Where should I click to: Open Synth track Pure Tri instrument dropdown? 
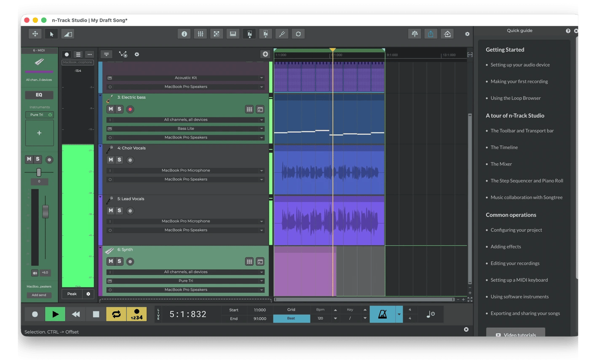click(x=186, y=281)
